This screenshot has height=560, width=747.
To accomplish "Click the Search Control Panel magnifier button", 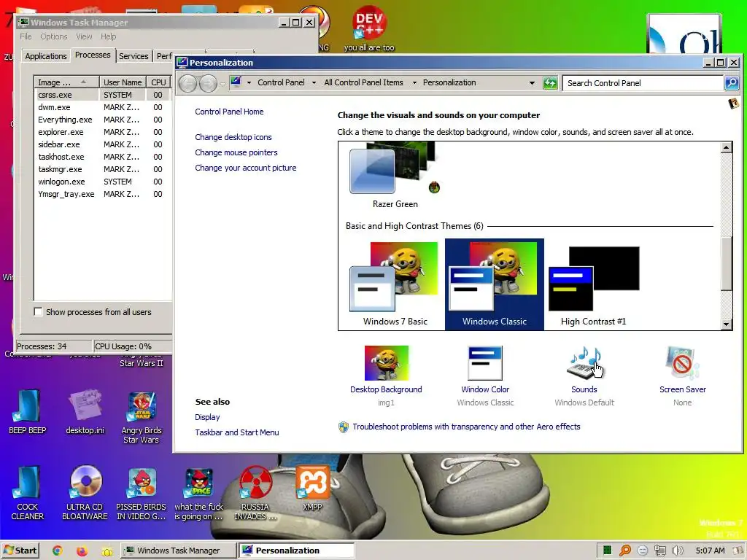I will point(732,83).
